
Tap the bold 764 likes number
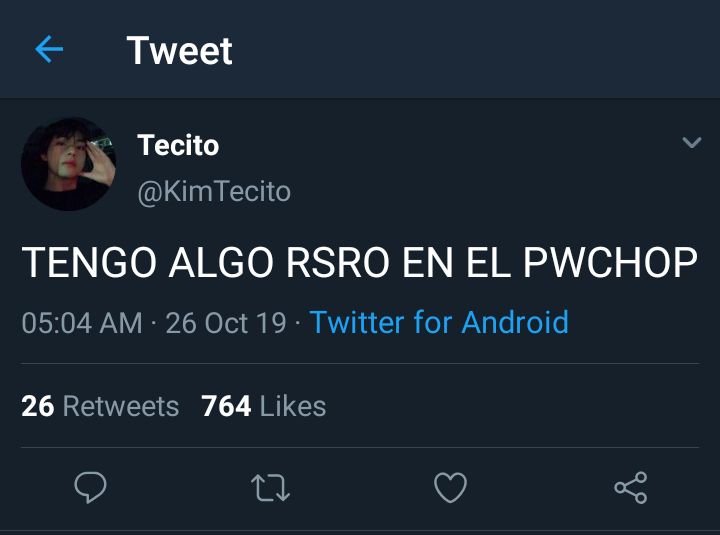tap(226, 406)
